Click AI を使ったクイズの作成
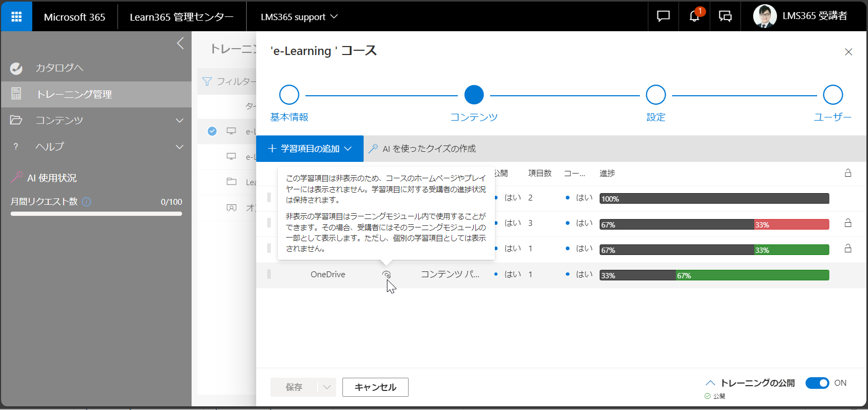Viewport: 868px width, 410px height. point(422,149)
